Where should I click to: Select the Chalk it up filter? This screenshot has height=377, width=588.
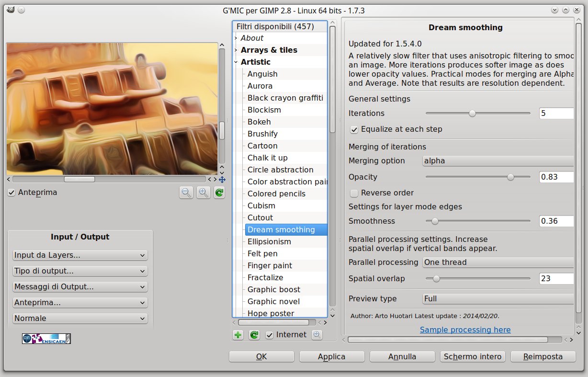coord(268,158)
